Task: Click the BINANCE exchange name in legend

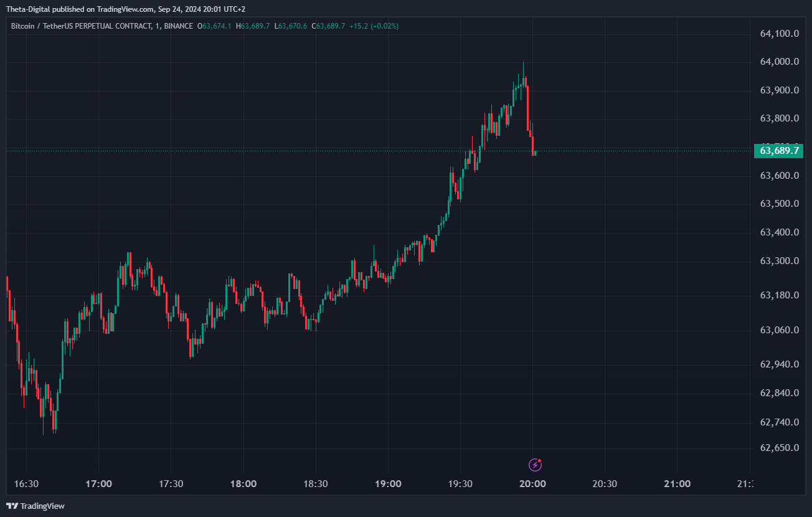Action: coord(179,26)
